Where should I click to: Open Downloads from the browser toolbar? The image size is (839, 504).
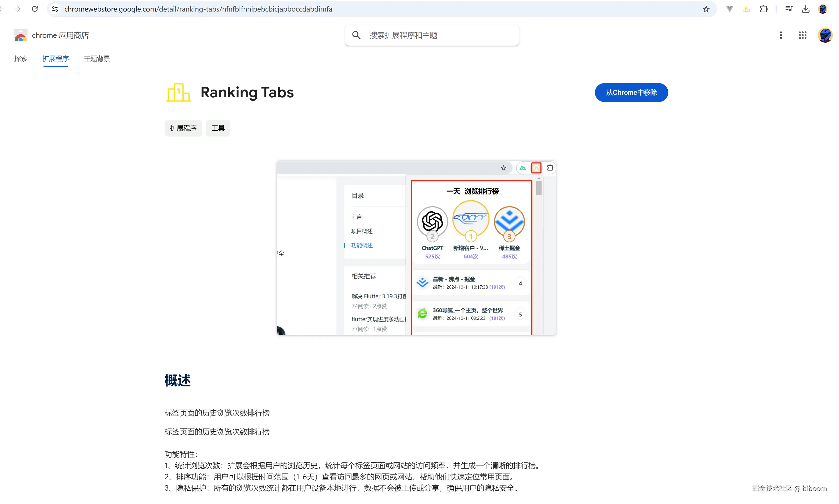(x=806, y=9)
